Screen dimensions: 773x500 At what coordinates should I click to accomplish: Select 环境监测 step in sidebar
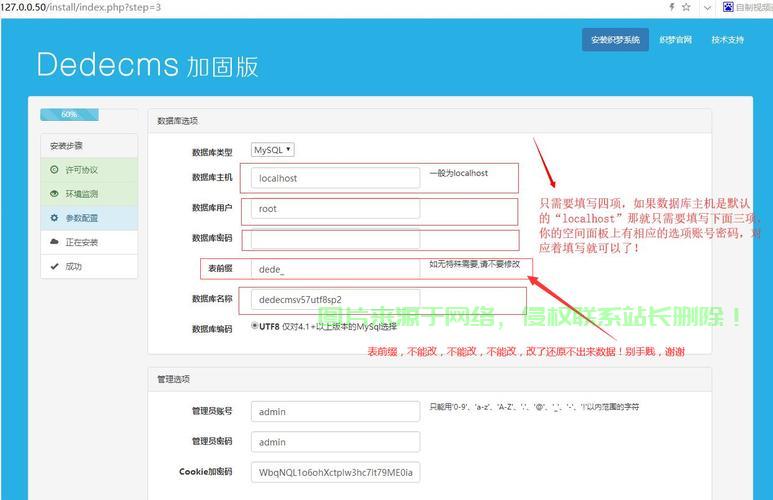tap(89, 194)
